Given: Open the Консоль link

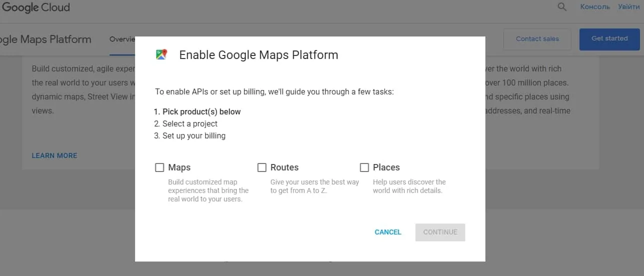Looking at the screenshot, I should pyautogui.click(x=595, y=7).
